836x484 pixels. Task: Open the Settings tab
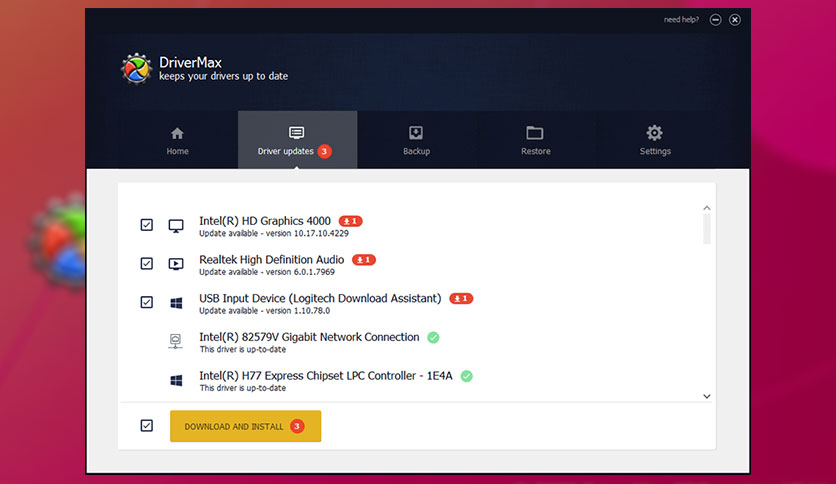655,140
